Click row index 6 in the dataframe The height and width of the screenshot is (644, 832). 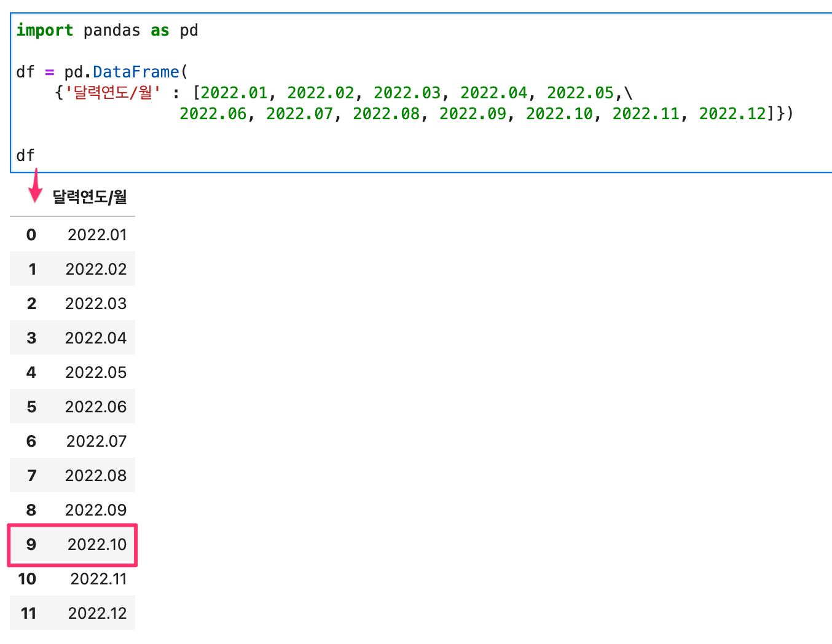(x=31, y=441)
